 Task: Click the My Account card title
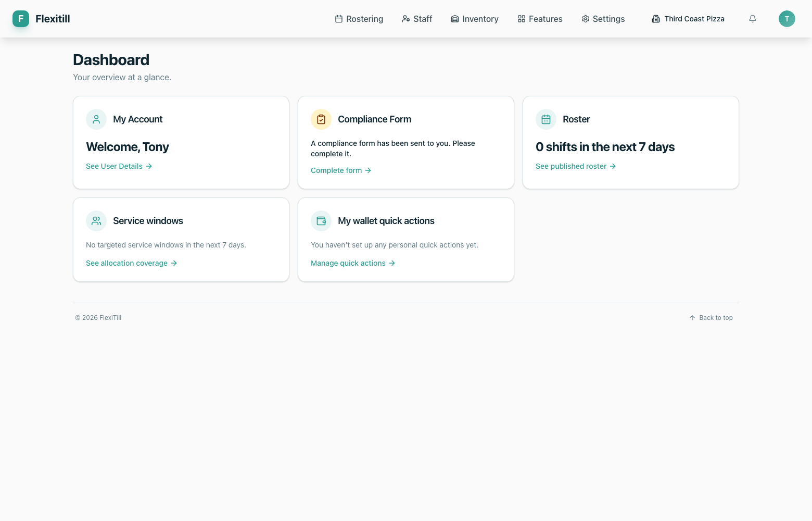pyautogui.click(x=138, y=119)
